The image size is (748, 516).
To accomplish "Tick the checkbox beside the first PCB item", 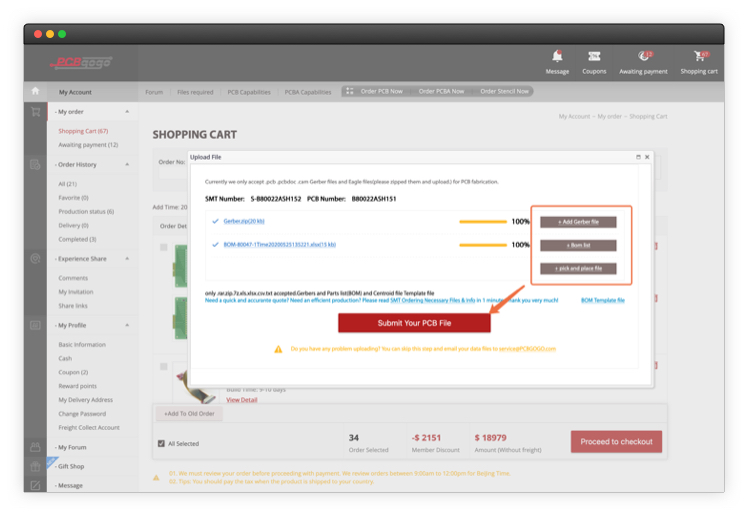I will coord(164,247).
